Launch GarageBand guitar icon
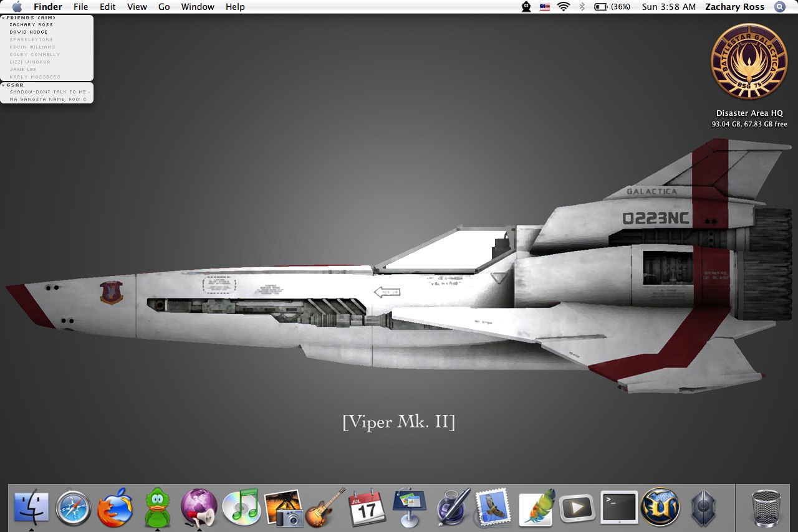The width and height of the screenshot is (798, 532). pyautogui.click(x=325, y=507)
